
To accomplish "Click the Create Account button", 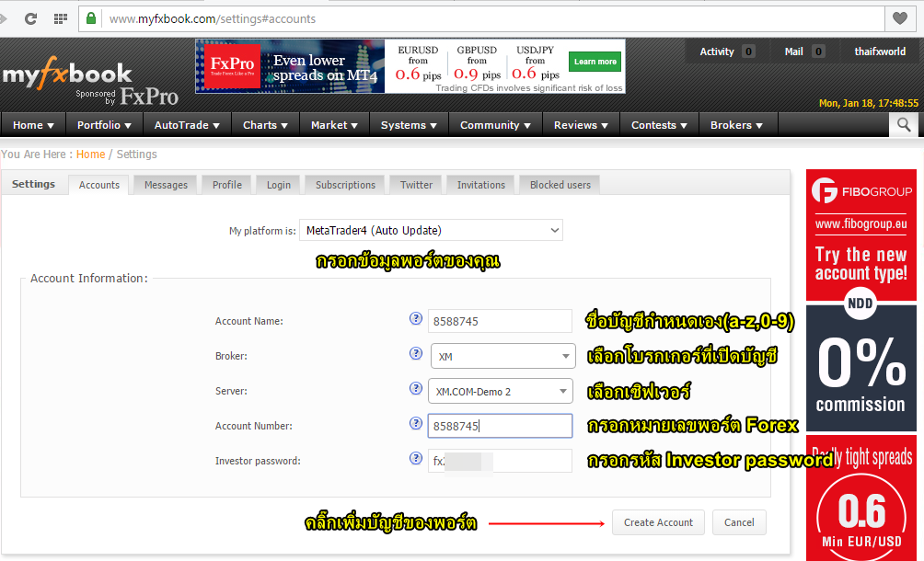I will click(658, 522).
